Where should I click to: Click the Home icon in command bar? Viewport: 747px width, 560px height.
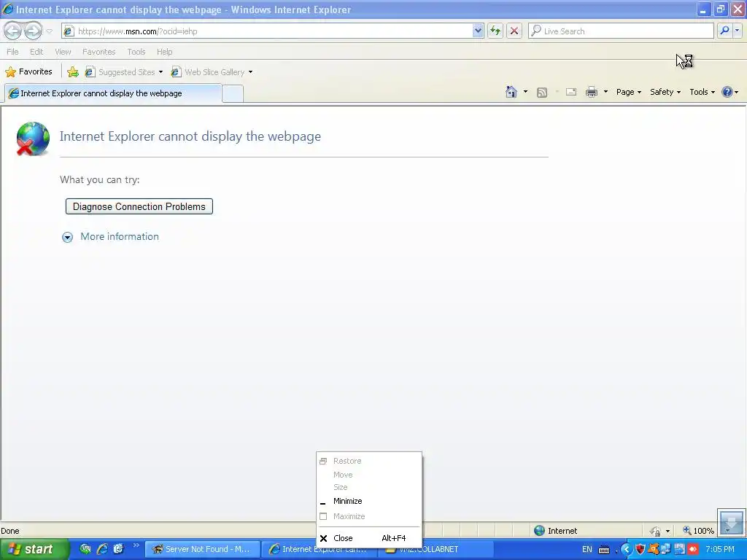pos(511,92)
